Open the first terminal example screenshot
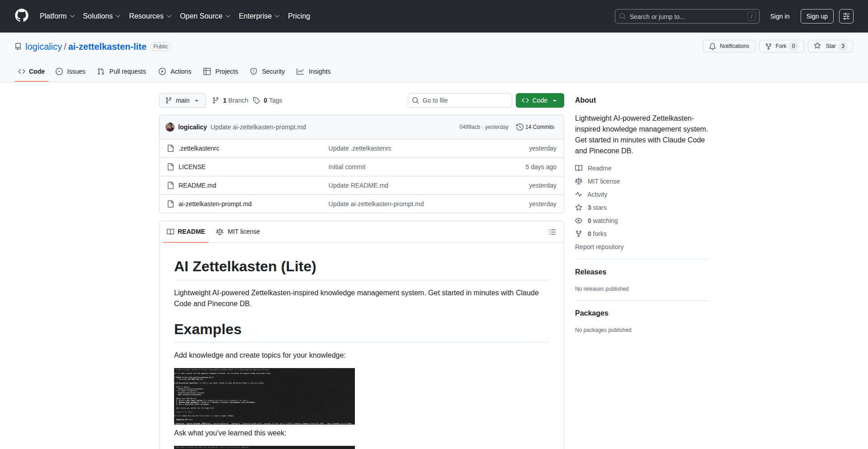 click(x=264, y=396)
